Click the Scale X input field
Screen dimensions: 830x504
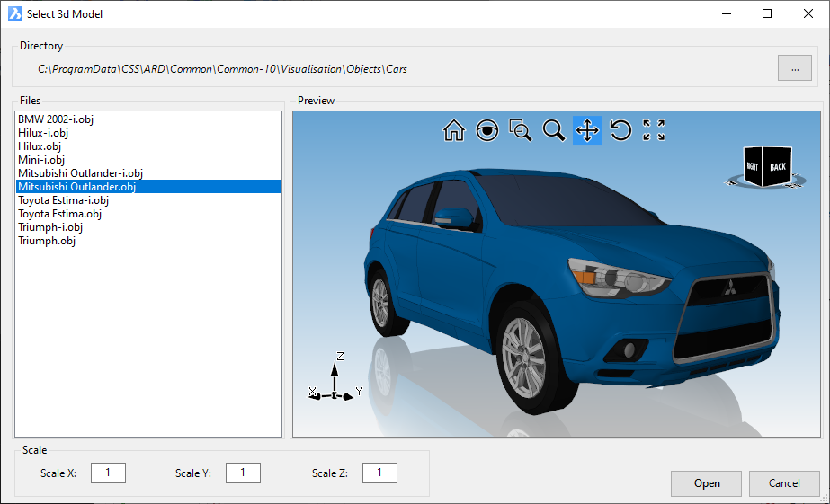point(108,473)
